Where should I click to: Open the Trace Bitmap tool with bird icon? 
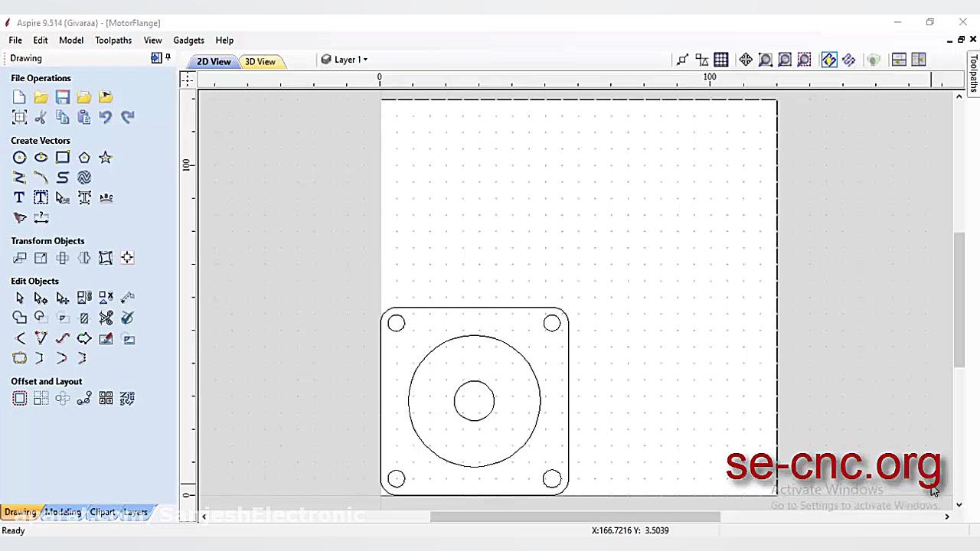19,218
